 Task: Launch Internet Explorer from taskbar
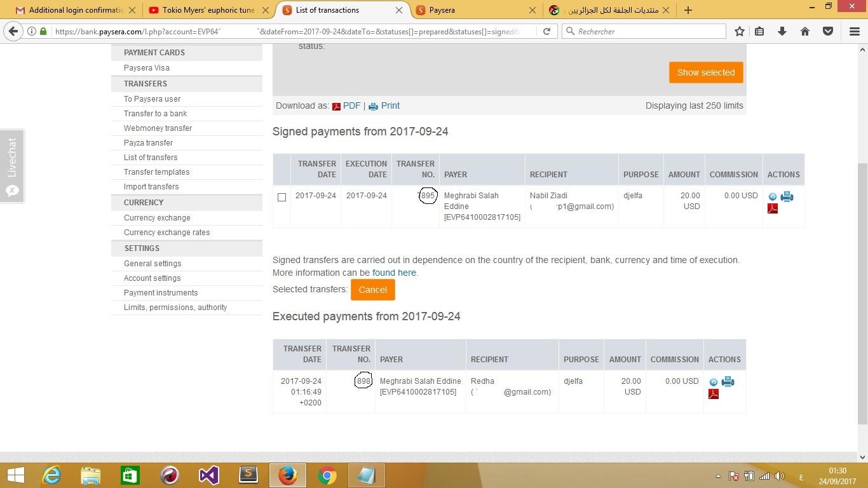[x=51, y=475]
